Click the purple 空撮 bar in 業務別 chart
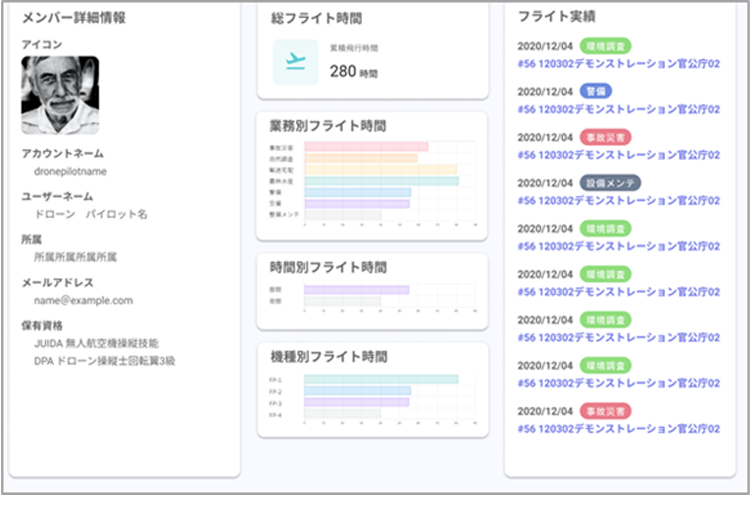The height and width of the screenshot is (532, 750). coord(357,204)
